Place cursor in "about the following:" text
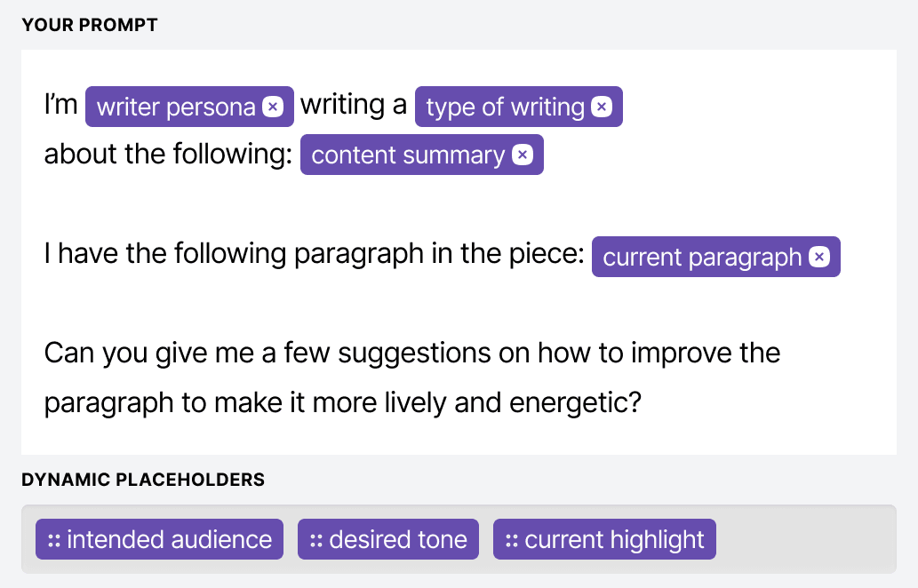The width and height of the screenshot is (918, 588). [168, 155]
